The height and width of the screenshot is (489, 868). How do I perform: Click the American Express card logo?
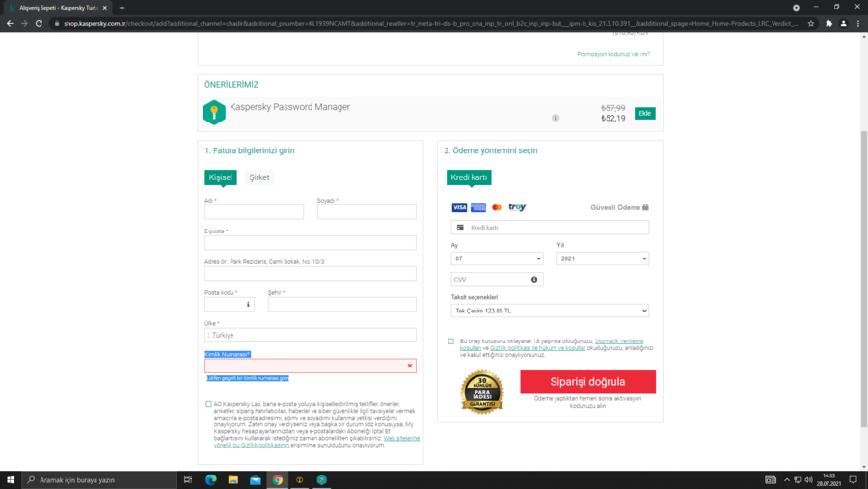tap(478, 207)
